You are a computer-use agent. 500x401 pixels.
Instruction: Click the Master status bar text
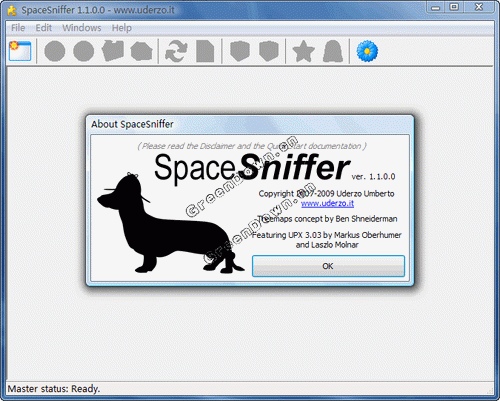pyautogui.click(x=54, y=389)
